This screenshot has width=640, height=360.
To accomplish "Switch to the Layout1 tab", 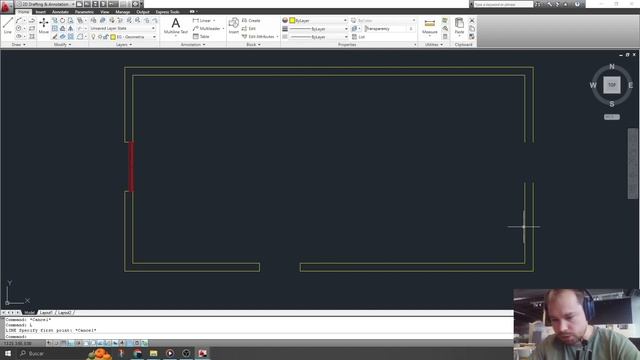I will coord(46,313).
